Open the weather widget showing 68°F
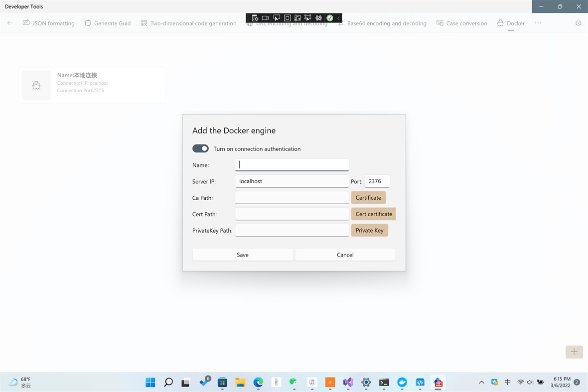The height and width of the screenshot is (392, 588). click(20, 382)
